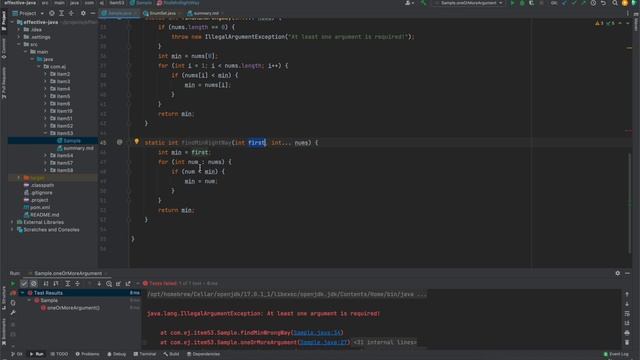Open the Terminal tool window tab

(145, 354)
